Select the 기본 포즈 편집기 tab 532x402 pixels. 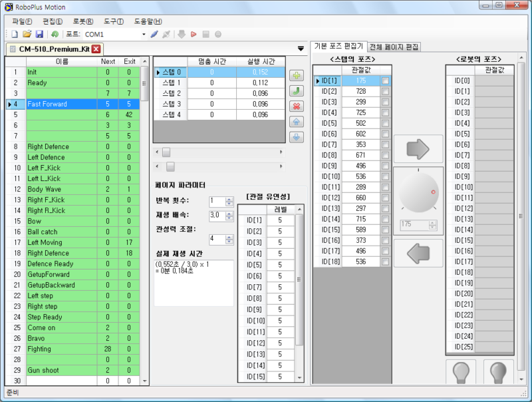tap(338, 46)
